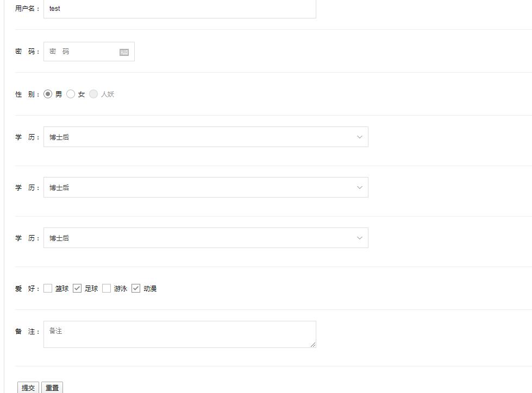The width and height of the screenshot is (532, 393).
Task: Click the virtual keyboard icon in password field
Action: pos(124,52)
